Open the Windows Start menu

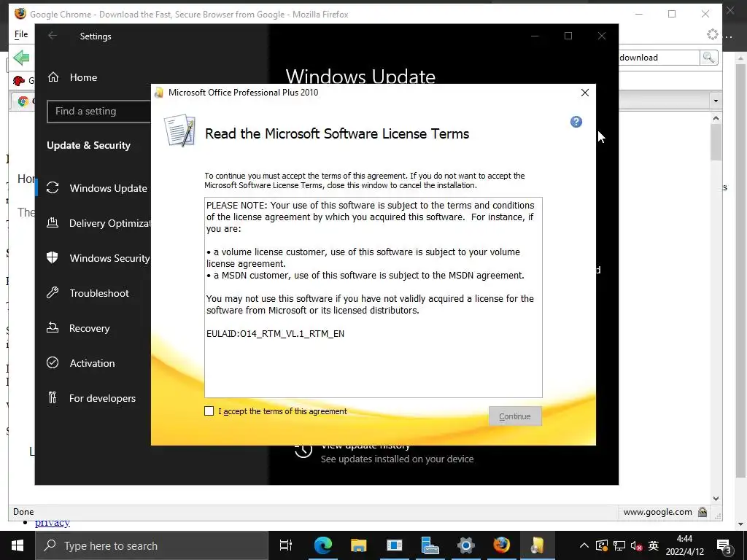(x=18, y=545)
